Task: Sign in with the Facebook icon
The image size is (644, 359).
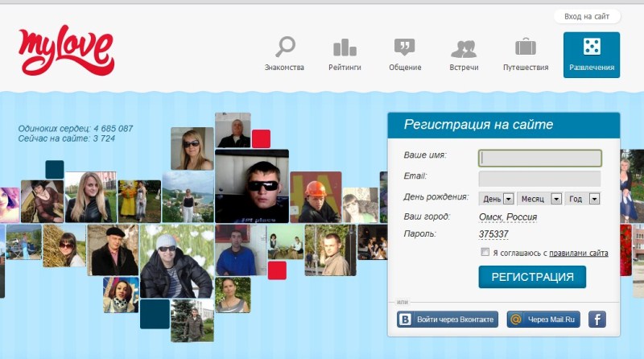Action: click(597, 320)
